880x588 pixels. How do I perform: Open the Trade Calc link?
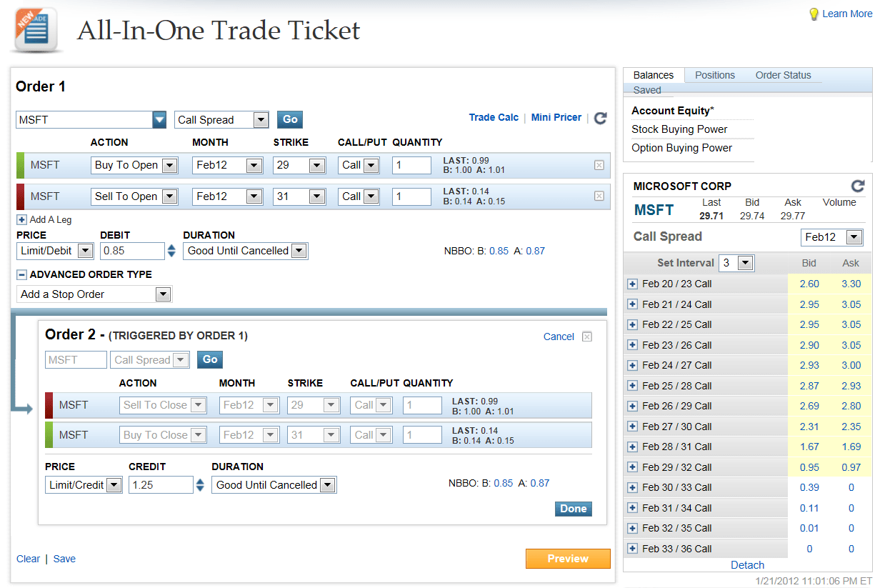494,117
